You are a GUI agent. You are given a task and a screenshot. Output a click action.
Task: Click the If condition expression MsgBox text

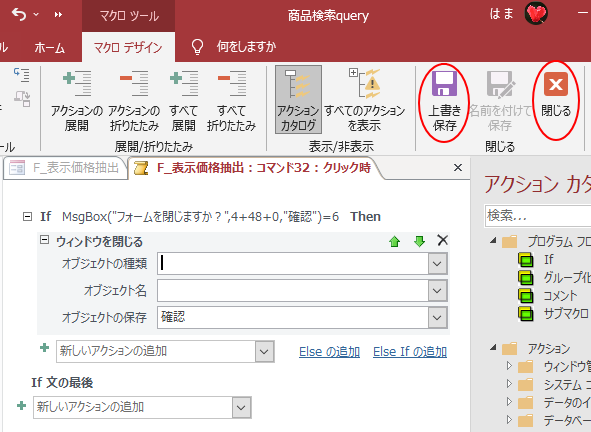click(201, 217)
